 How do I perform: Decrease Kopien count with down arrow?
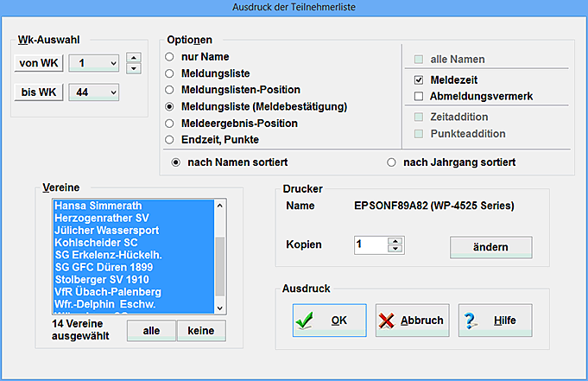395,250
